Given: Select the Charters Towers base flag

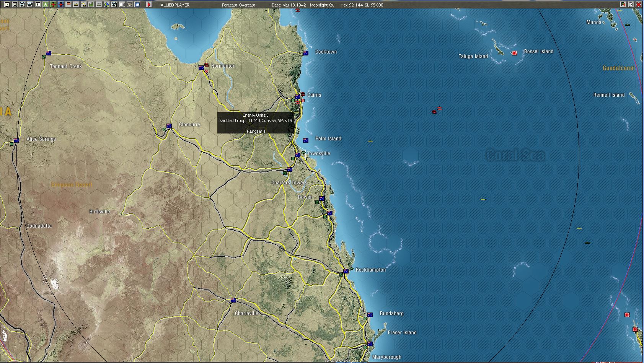Looking at the screenshot, I should coord(290,169).
